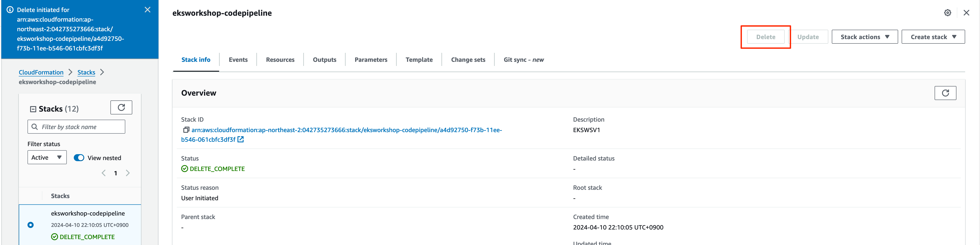Open the Git sync - new tab

coord(523,60)
